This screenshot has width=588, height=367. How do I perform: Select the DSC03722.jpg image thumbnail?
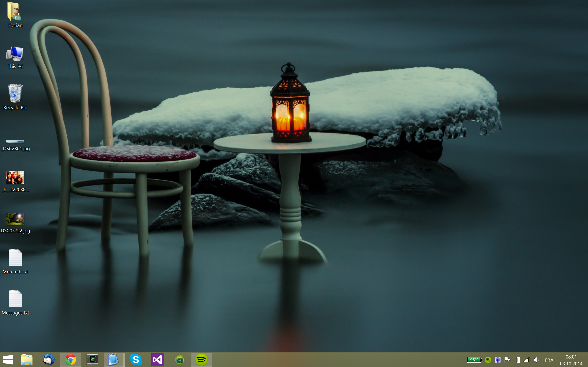click(x=15, y=220)
